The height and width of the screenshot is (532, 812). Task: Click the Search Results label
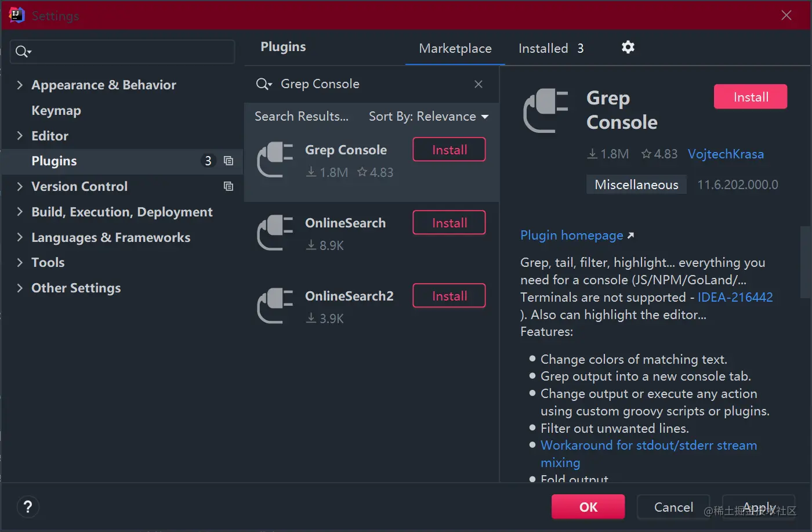(x=302, y=117)
